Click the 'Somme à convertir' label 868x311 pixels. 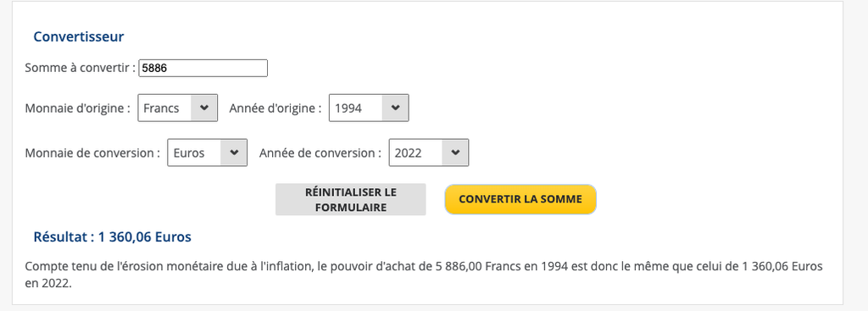pyautogui.click(x=81, y=68)
